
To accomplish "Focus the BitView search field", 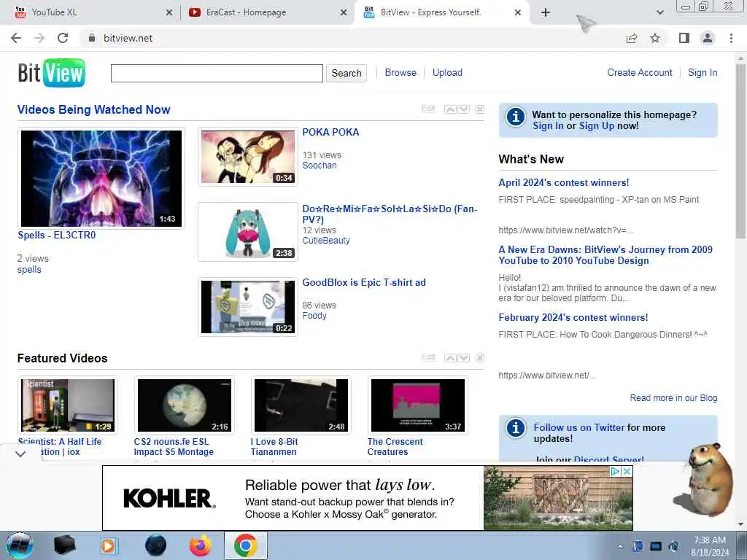I will click(217, 73).
